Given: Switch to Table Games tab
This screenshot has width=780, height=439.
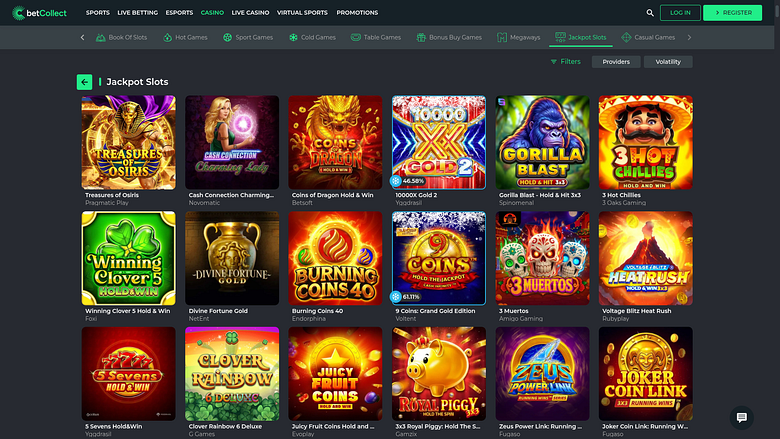Looking at the screenshot, I should click(x=376, y=37).
